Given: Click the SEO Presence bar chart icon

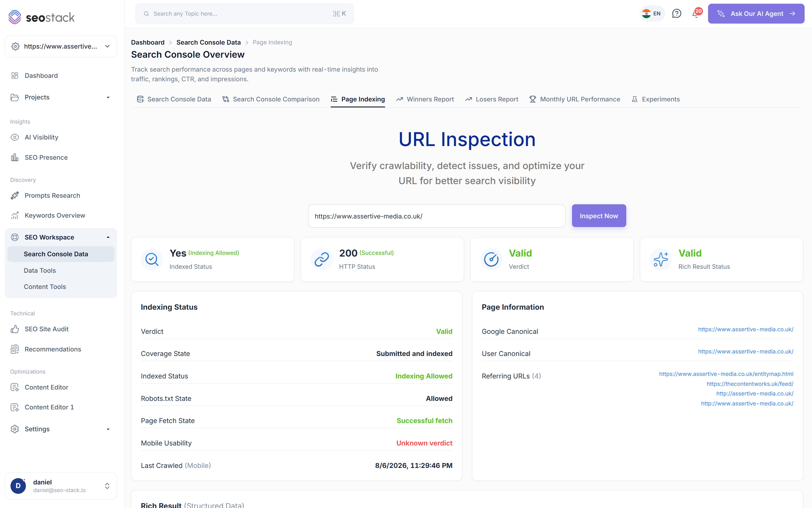Looking at the screenshot, I should coord(15,157).
